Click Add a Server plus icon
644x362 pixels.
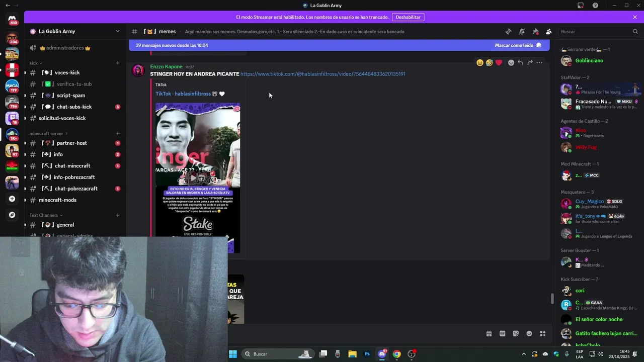pyautogui.click(x=12, y=199)
